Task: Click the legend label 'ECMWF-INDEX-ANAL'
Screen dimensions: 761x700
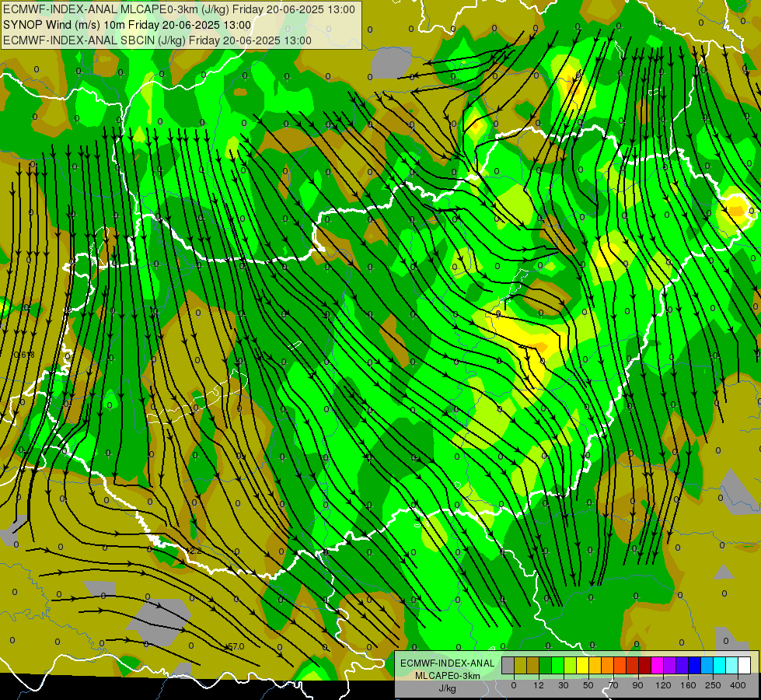Action: coord(447,663)
